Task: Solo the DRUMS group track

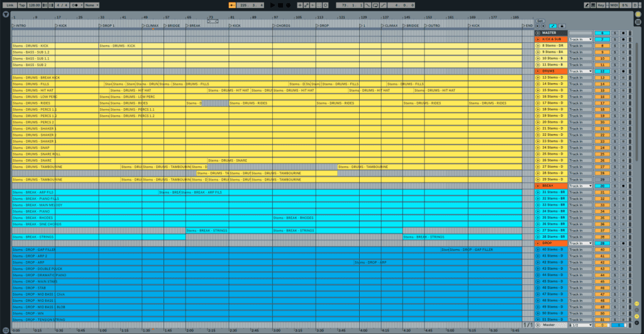Action: (x=615, y=71)
